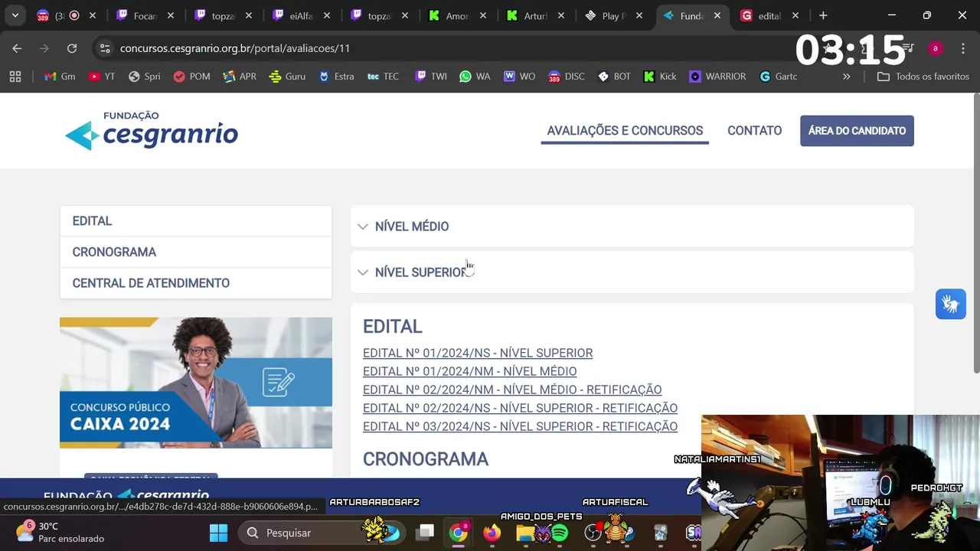Open the Chrome profile avatar
Viewport: 980px width, 551px height.
tap(935, 48)
